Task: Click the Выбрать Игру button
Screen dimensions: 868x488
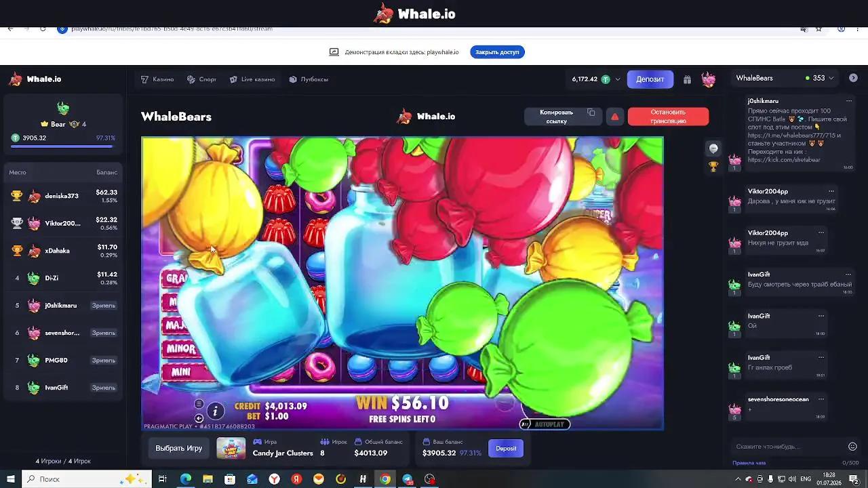Action: tap(179, 448)
